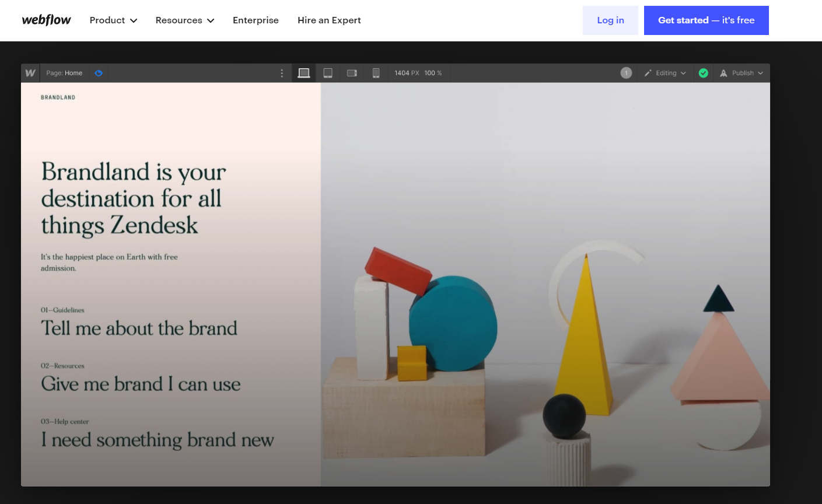
Task: Click the gray collaborator count badge
Action: click(x=626, y=73)
